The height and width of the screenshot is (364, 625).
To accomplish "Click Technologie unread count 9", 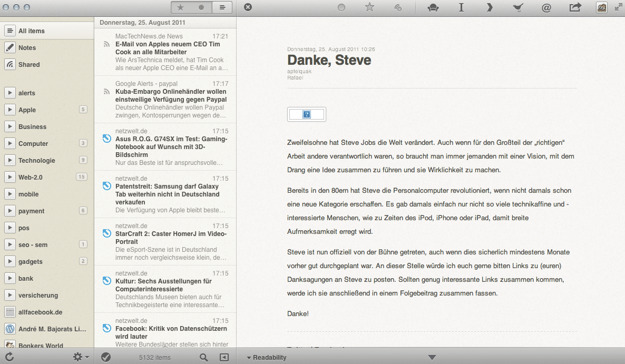I will (83, 160).
